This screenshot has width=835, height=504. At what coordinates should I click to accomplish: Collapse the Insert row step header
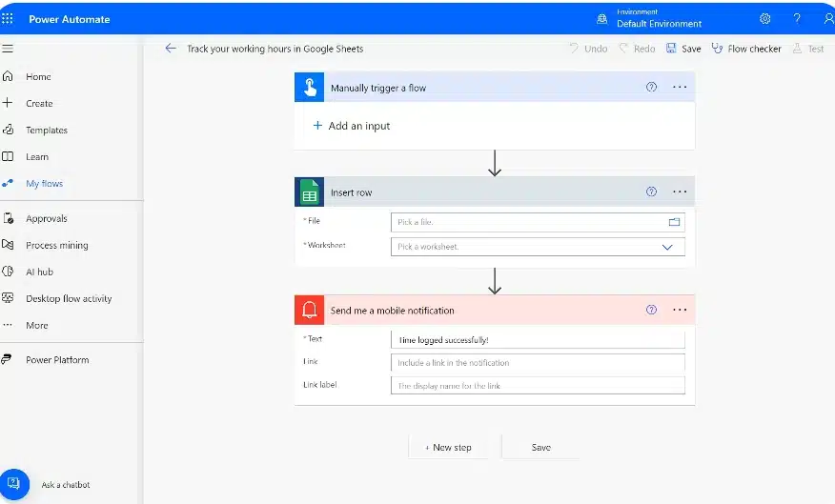pos(494,192)
